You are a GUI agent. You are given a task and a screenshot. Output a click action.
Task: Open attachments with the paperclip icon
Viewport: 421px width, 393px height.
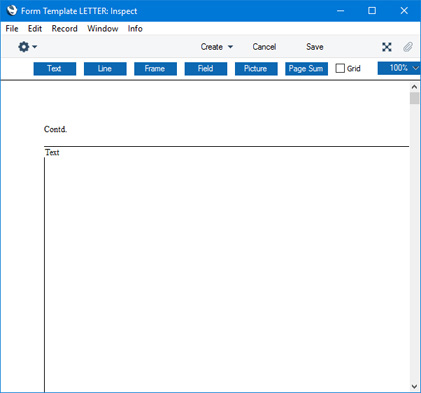[x=408, y=47]
